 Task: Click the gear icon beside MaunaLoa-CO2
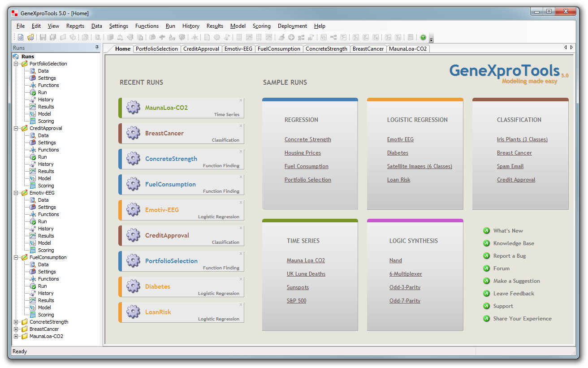pos(133,108)
